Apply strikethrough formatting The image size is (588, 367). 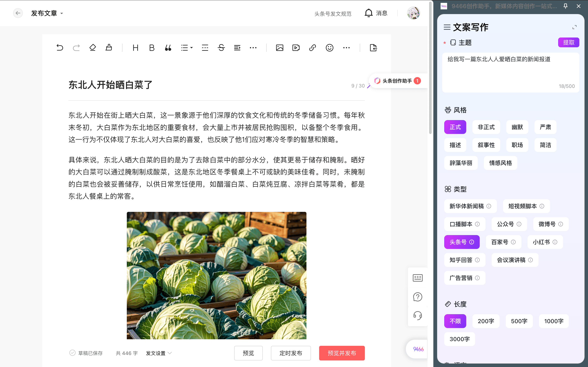tap(221, 48)
